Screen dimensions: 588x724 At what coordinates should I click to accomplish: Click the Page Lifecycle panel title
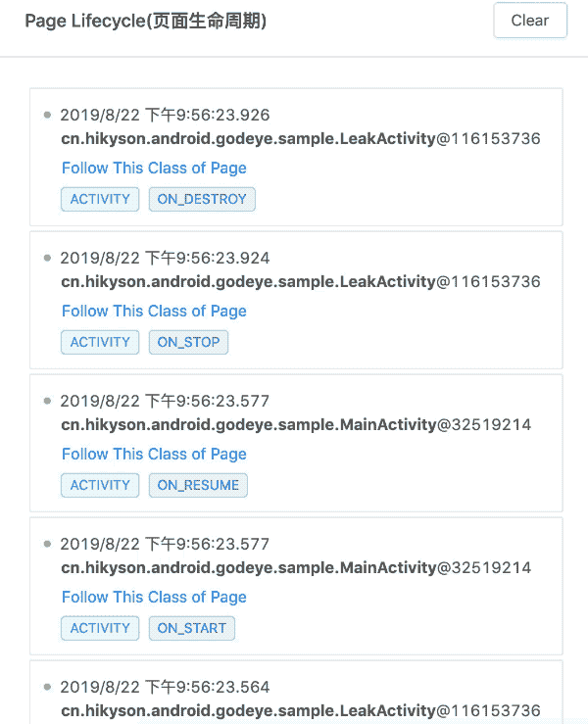pyautogui.click(x=145, y=22)
